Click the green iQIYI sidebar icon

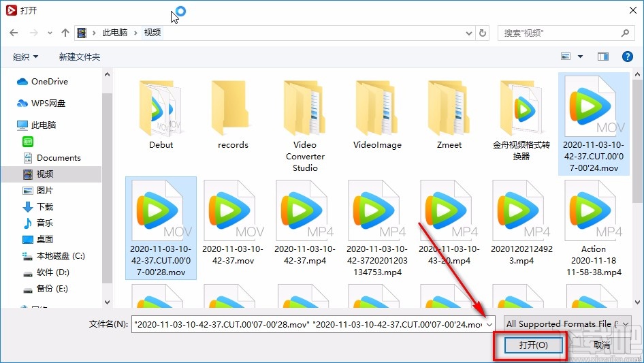[x=28, y=142]
